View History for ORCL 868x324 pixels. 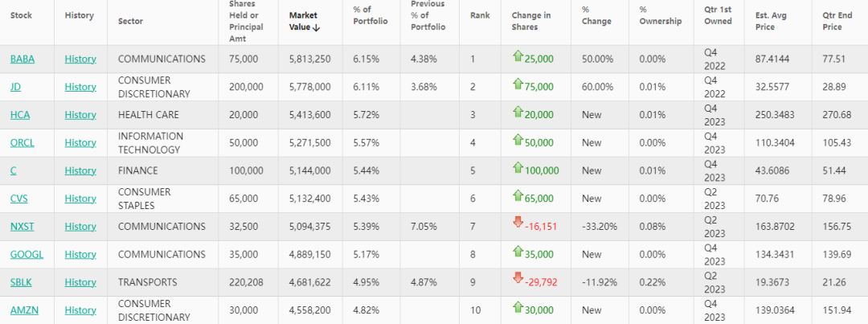tap(80, 143)
